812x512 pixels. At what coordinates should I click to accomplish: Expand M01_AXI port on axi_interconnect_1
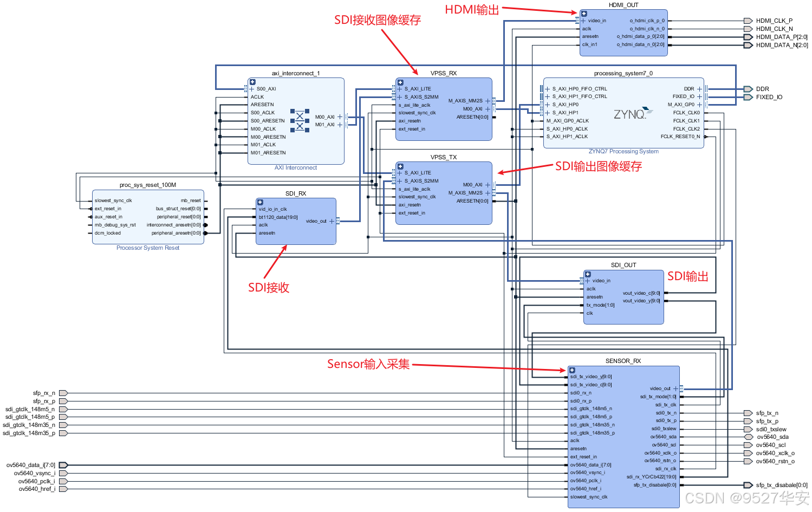click(340, 125)
